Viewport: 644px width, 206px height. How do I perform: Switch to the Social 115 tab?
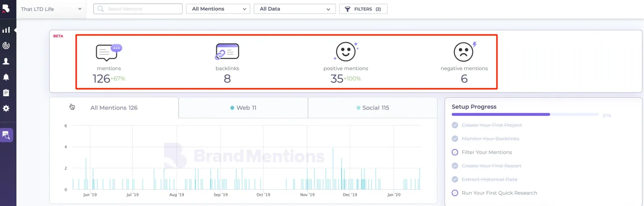point(372,108)
